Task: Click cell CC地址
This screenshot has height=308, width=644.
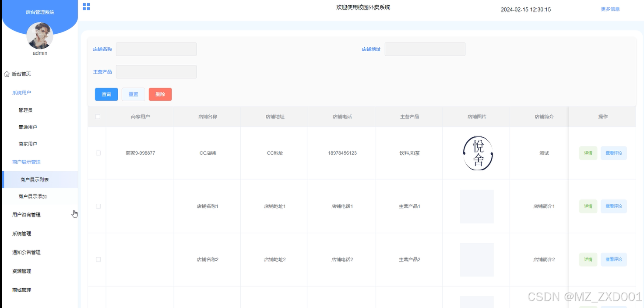Action: (275, 153)
